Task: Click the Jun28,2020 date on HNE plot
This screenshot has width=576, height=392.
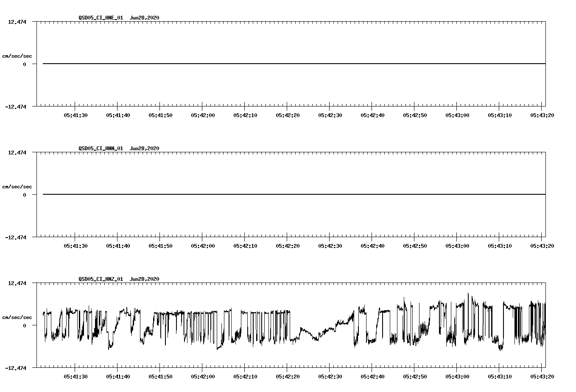Action: 145,18
